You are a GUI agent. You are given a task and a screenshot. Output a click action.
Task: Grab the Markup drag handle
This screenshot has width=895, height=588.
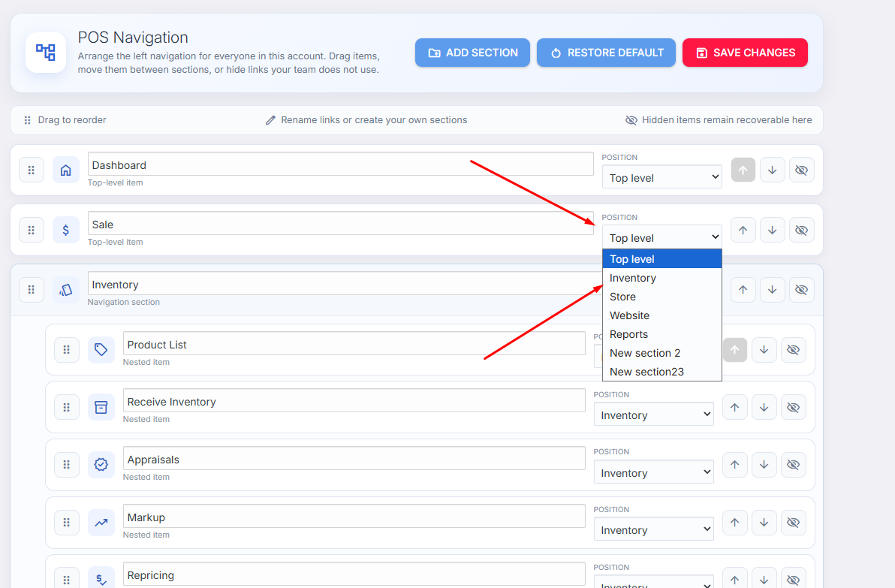click(67, 523)
